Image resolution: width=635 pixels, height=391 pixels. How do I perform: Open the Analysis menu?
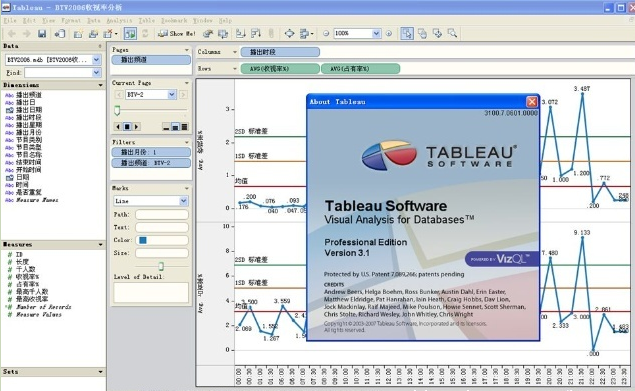point(119,20)
